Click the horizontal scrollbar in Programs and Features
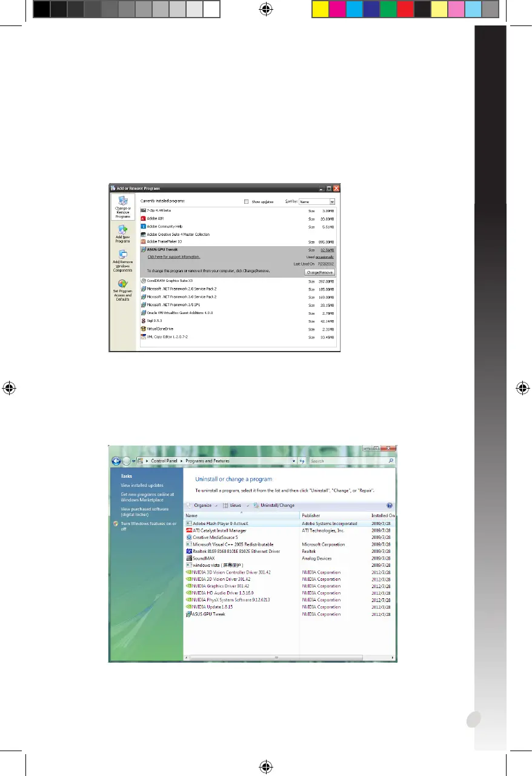 pyautogui.click(x=278, y=657)
